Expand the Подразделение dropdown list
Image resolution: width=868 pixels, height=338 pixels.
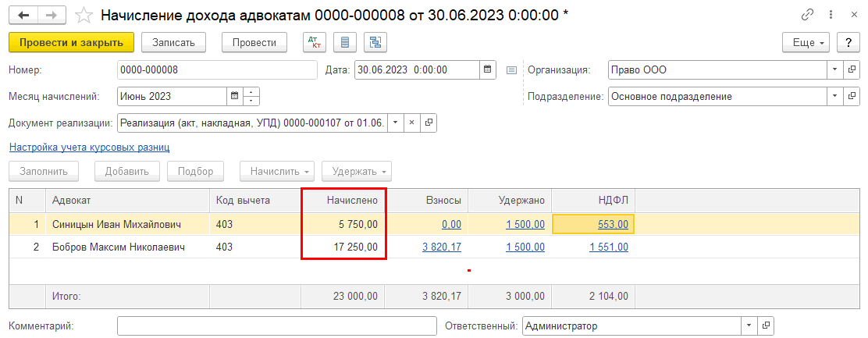(834, 97)
